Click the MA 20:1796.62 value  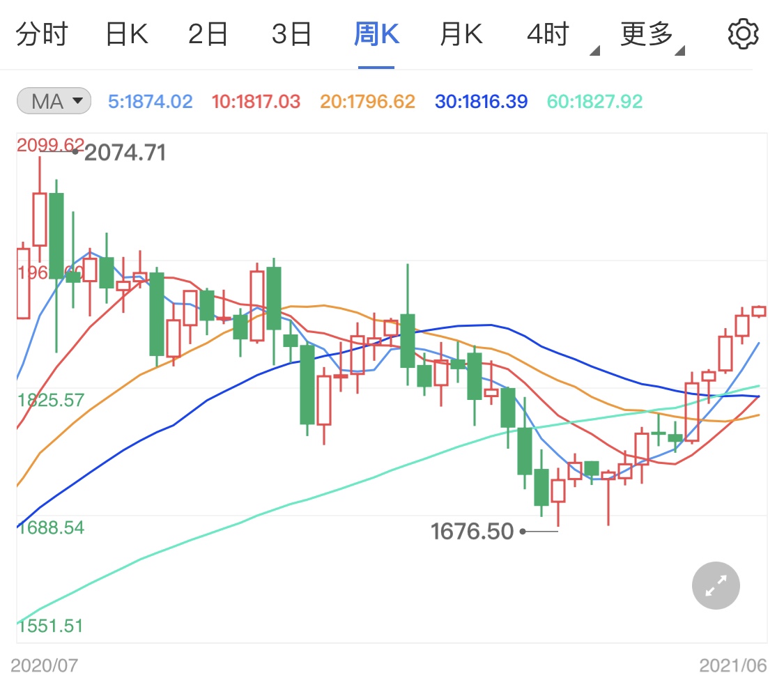click(x=367, y=102)
